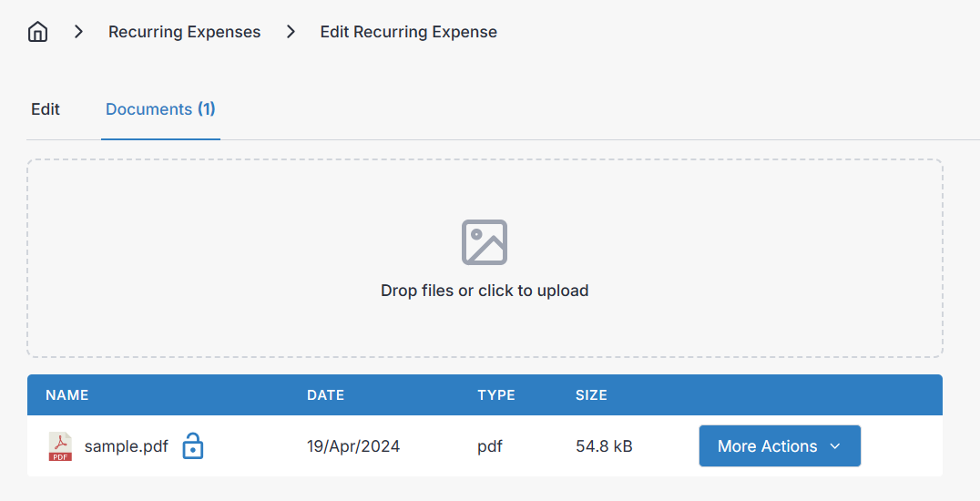Image resolution: width=980 pixels, height=501 pixels.
Task: Select the 19/Apr/2024 date cell
Action: click(353, 446)
